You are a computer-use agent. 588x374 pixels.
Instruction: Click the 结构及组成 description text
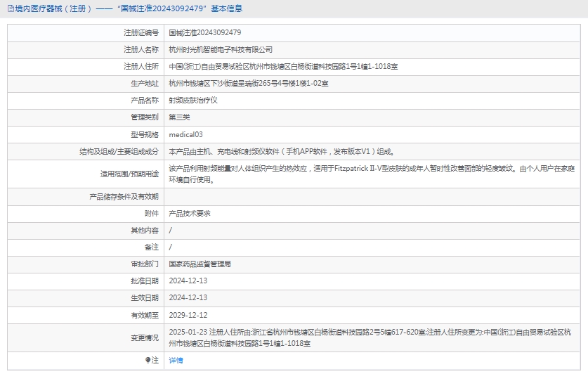click(281, 151)
